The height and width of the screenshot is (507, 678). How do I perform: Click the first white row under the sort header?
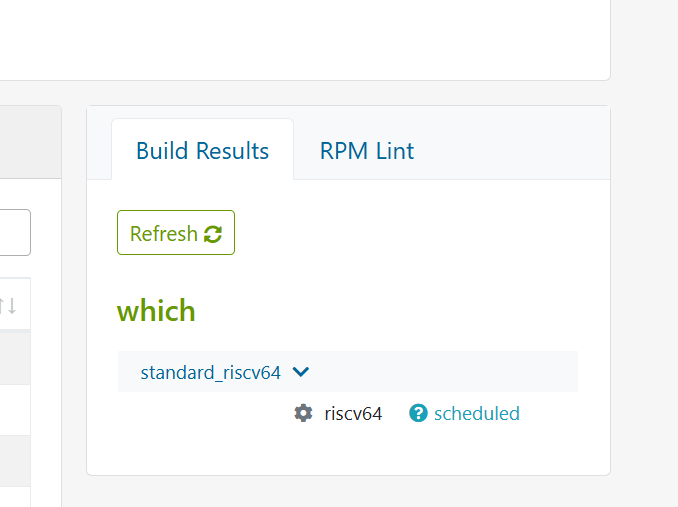coord(14,409)
